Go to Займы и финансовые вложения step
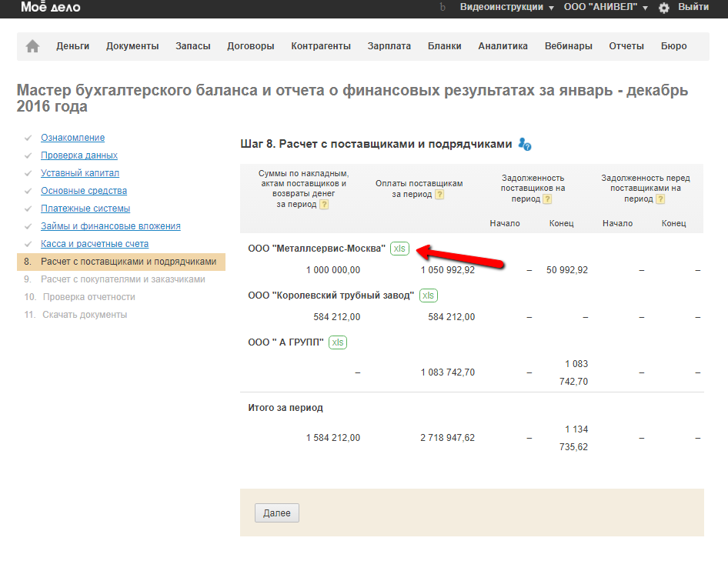728x561 pixels. [111, 226]
